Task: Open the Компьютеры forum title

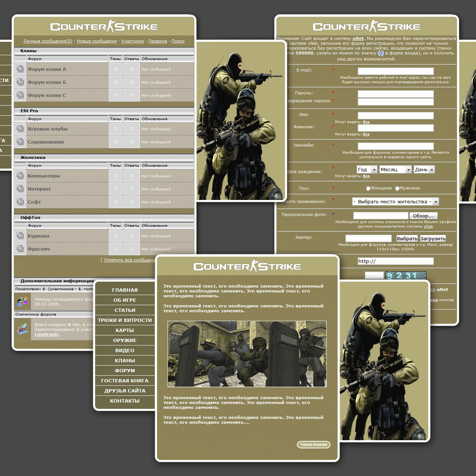Action: [44, 176]
